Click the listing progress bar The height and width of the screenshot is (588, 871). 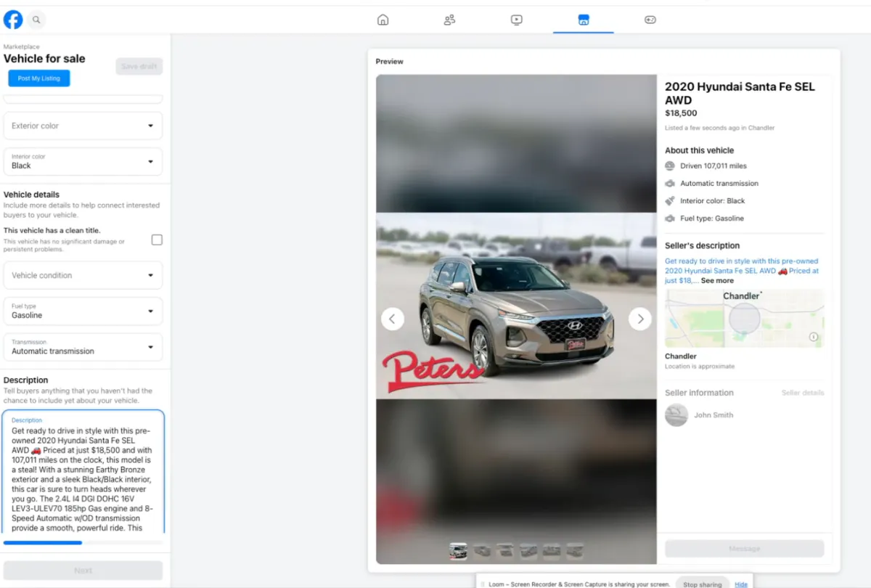click(83, 542)
